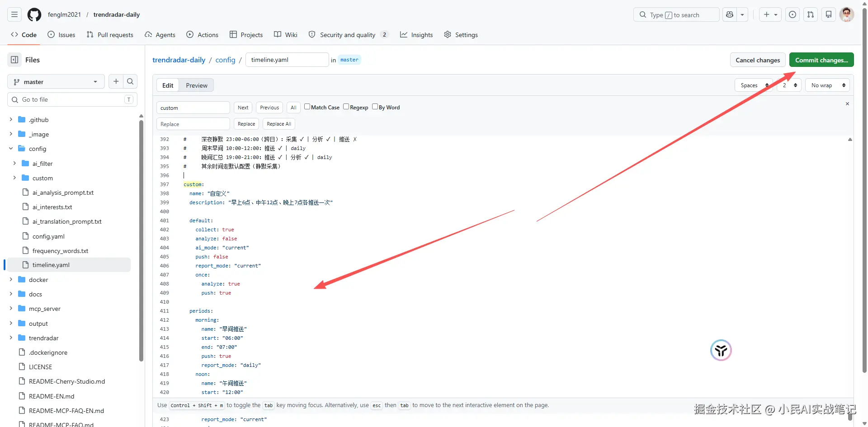Click the green Commit changes button

click(x=821, y=60)
